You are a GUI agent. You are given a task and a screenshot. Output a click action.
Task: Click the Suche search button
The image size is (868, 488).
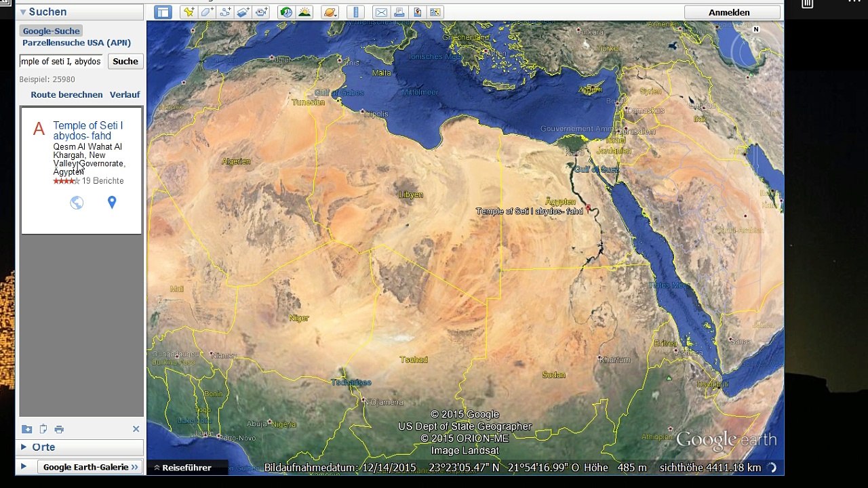(125, 62)
